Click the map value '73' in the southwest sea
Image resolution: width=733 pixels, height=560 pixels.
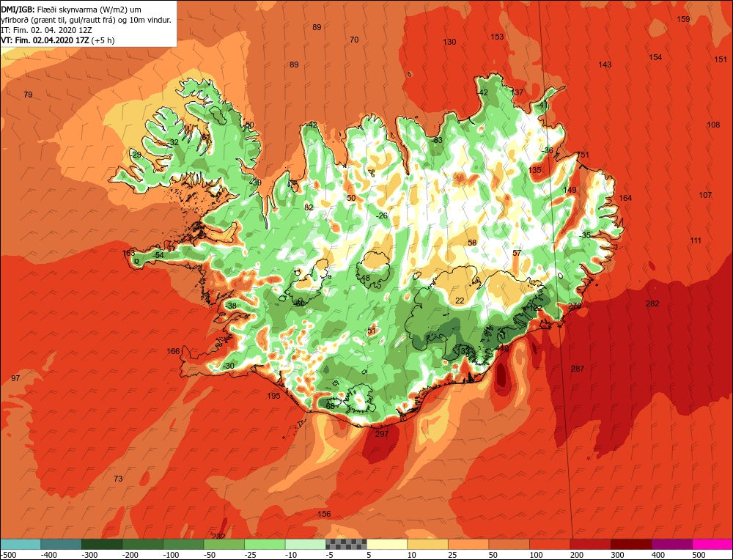(x=118, y=478)
